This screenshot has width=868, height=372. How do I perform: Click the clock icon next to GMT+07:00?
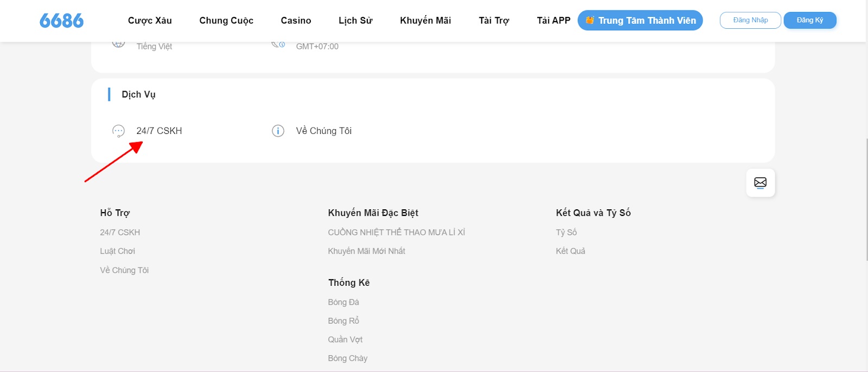(x=278, y=44)
